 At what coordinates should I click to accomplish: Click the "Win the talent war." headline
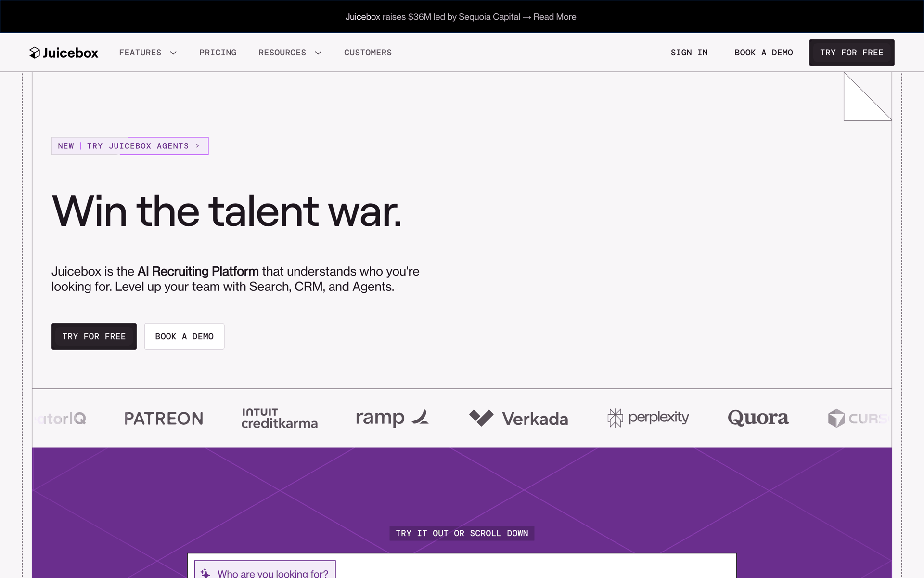coord(227,211)
